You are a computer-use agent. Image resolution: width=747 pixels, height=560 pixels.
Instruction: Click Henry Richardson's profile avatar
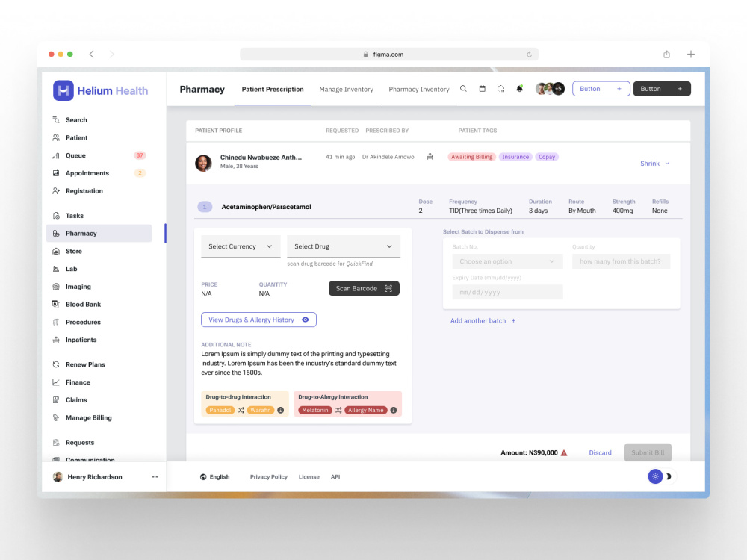(x=58, y=476)
